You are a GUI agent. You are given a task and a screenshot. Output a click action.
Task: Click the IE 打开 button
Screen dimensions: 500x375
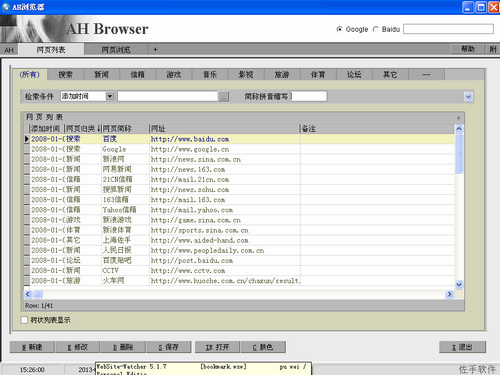[217, 347]
